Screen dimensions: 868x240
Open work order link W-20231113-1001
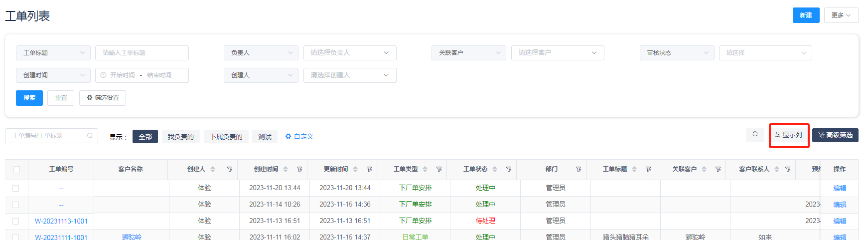(x=61, y=221)
